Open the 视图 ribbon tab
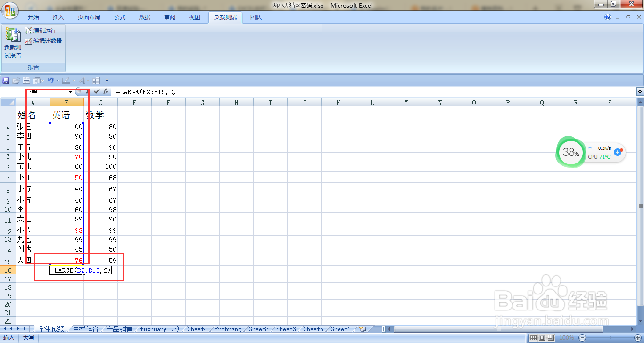The image size is (644, 343). coord(195,17)
